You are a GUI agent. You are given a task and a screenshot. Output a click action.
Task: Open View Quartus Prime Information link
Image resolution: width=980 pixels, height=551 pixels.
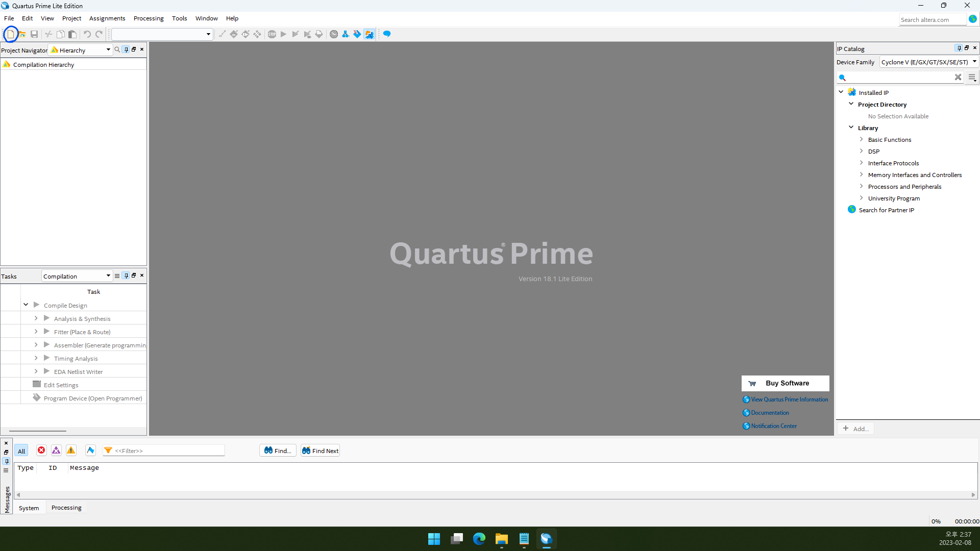[789, 399]
